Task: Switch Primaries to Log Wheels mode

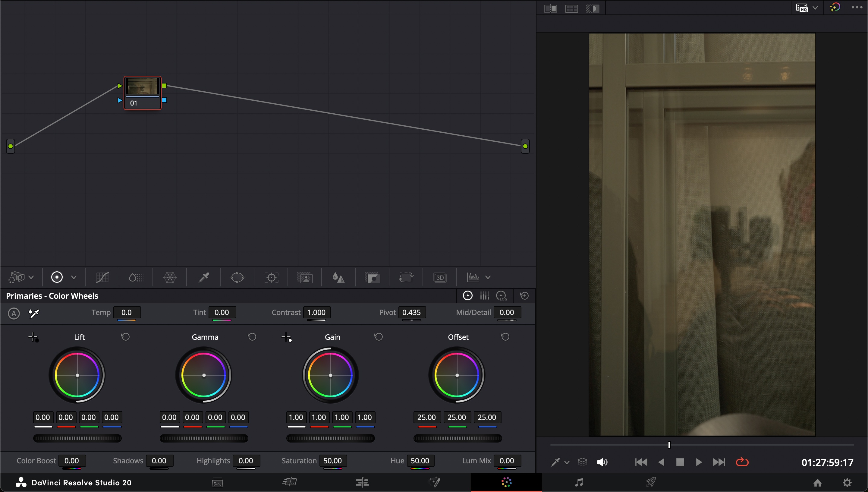Action: (x=502, y=296)
